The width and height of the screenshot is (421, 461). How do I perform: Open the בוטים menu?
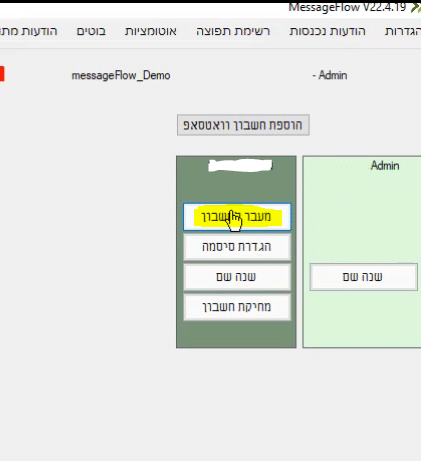pos(91,31)
